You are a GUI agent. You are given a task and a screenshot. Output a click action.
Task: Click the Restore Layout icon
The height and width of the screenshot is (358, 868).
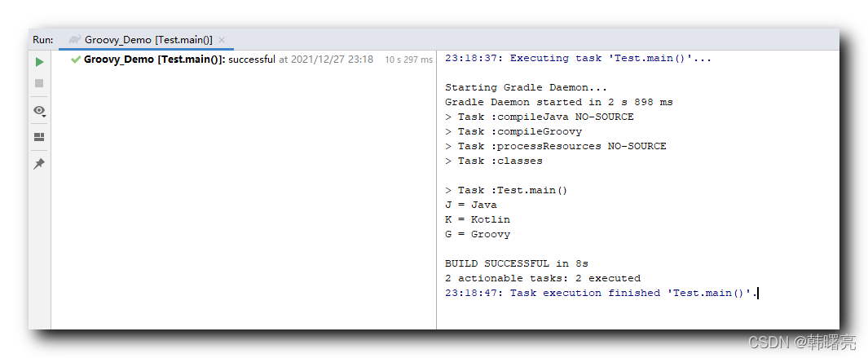(x=39, y=137)
